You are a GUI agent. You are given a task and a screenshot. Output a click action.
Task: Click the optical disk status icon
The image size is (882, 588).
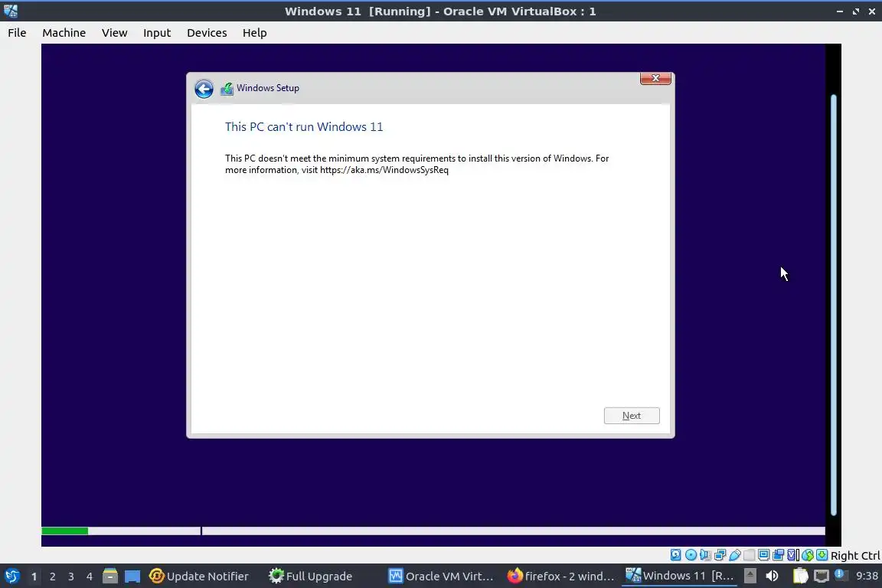(x=691, y=555)
